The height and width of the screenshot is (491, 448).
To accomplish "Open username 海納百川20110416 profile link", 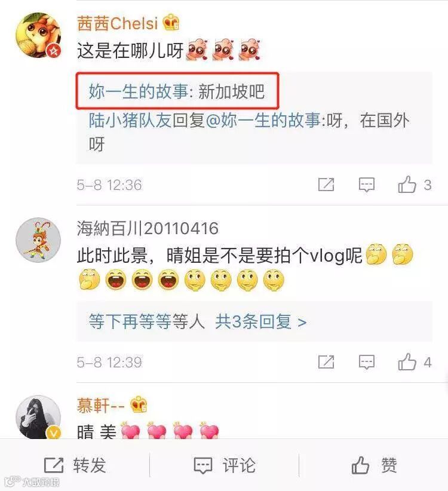I will [x=148, y=228].
